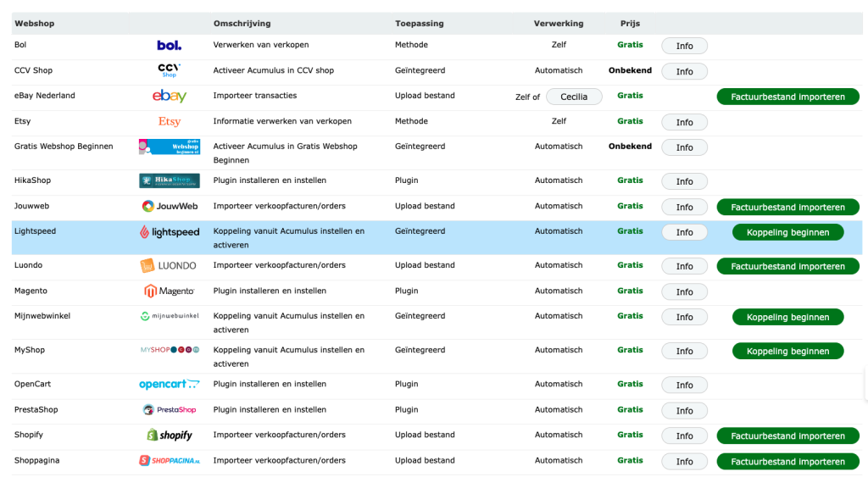Select the 'eBay Nederland' webshop name
Screen dimensions: 868x477
pos(44,95)
